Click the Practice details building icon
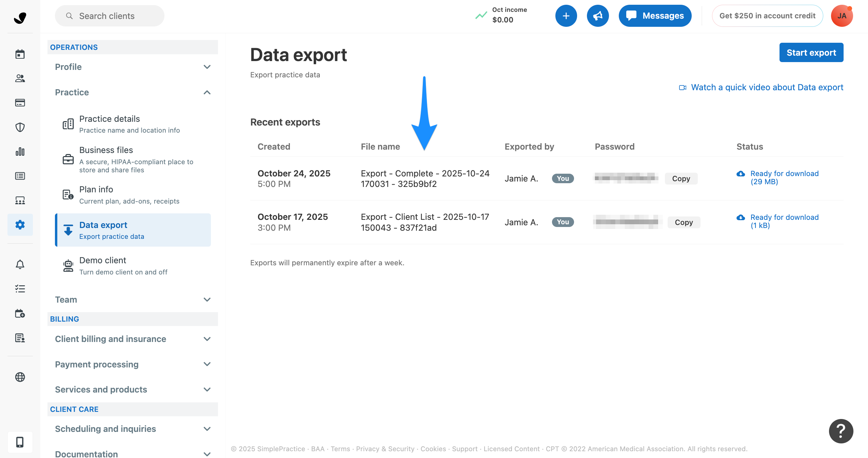The image size is (868, 458). (x=68, y=124)
